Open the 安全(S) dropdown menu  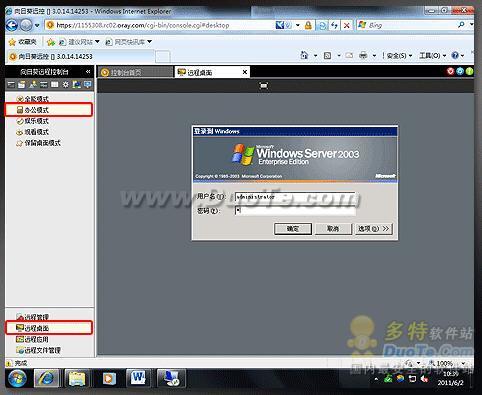tap(399, 56)
